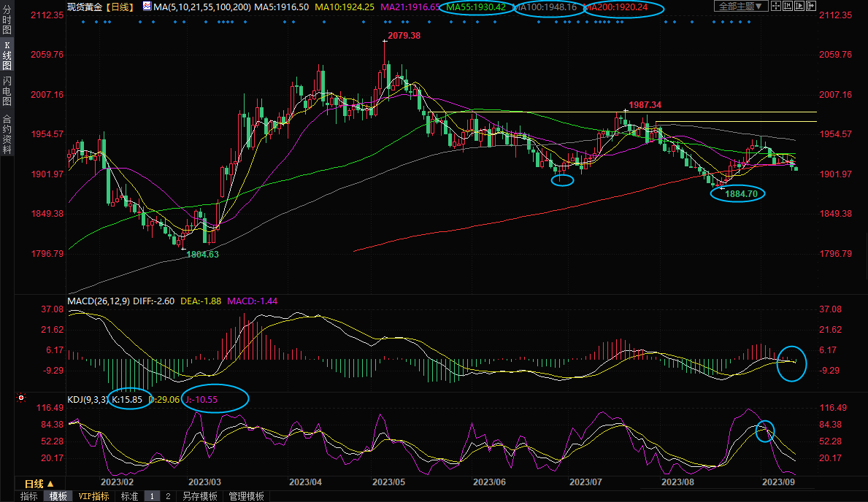Select the K线图 side tab
Viewport: 868px width, 502px height.
pos(7,55)
